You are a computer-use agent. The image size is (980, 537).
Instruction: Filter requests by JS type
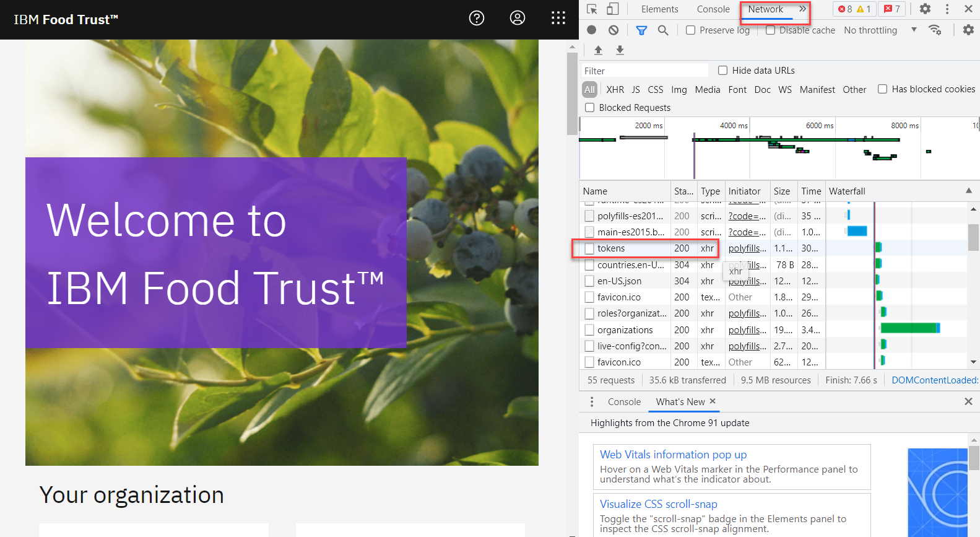point(636,89)
